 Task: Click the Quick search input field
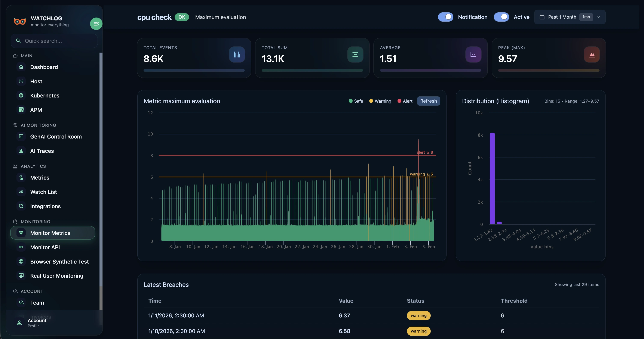click(54, 41)
